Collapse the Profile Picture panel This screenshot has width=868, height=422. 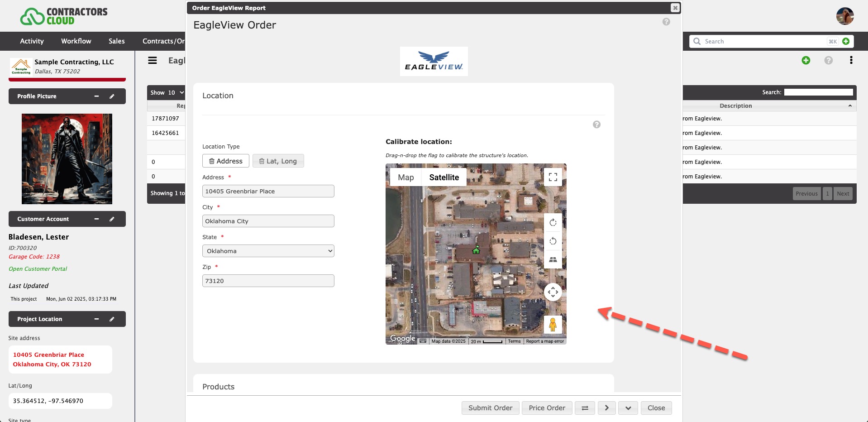point(96,96)
